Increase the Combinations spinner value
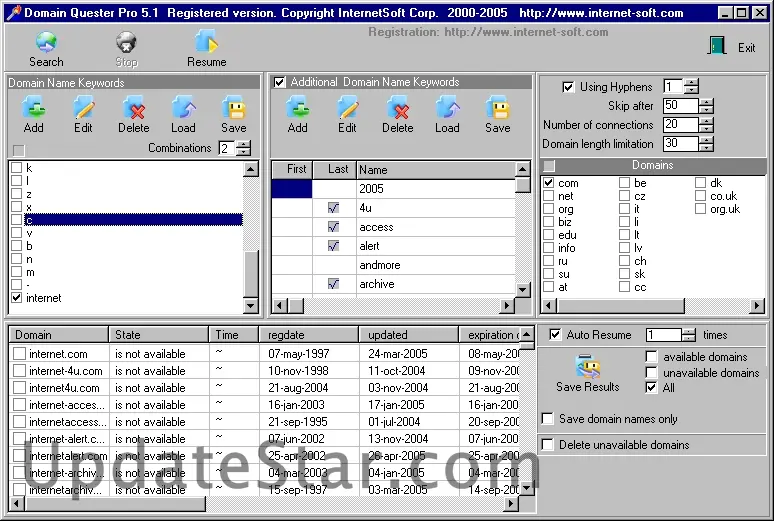774x521 pixels. pyautogui.click(x=243, y=144)
